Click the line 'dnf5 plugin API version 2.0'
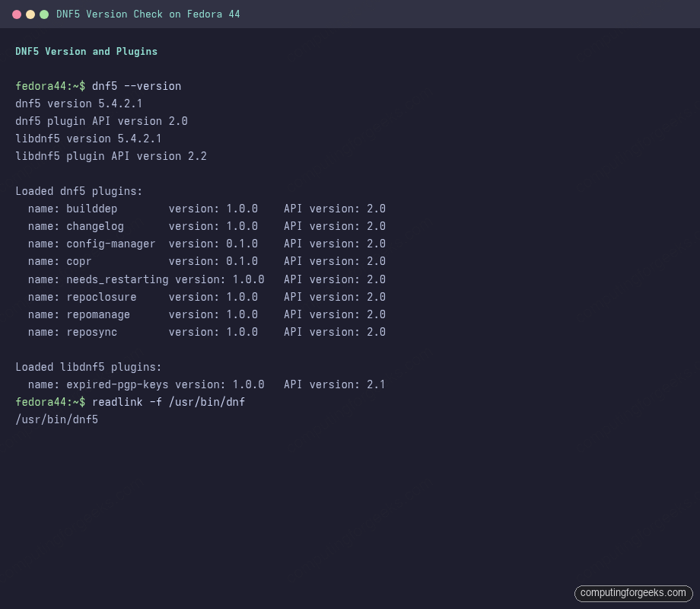The height and width of the screenshot is (609, 700). [101, 121]
